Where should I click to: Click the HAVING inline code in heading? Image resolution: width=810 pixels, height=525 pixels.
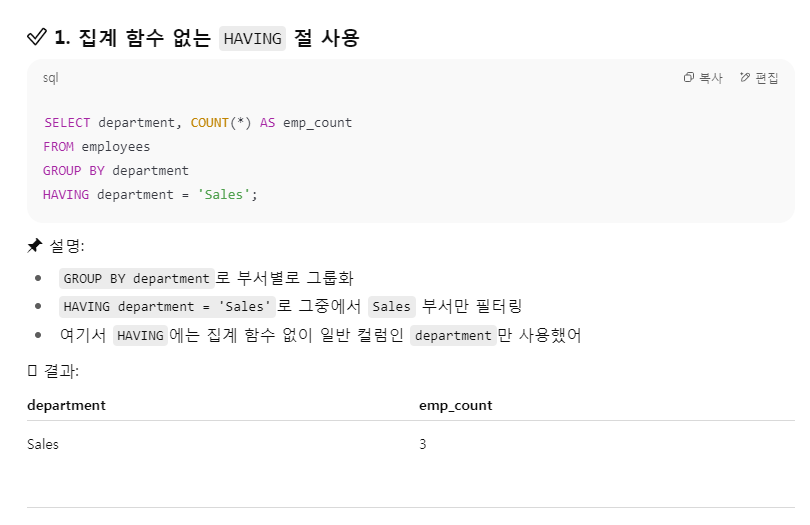pos(253,39)
